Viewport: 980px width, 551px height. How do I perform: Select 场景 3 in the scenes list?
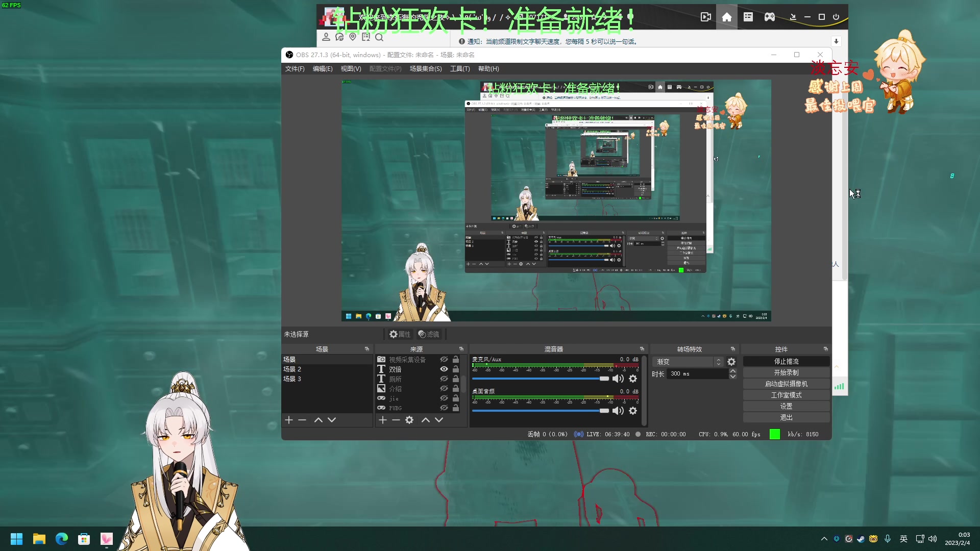point(327,379)
